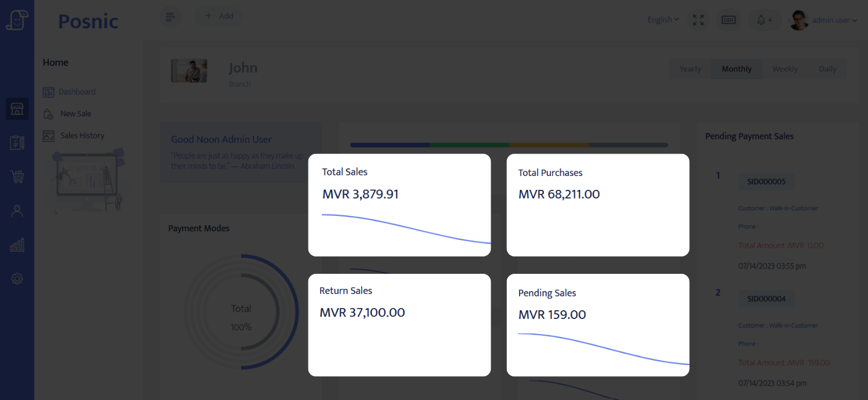The width and height of the screenshot is (868, 400).
Task: Click the Posnic logo icon in sidebar
Action: coord(17,20)
